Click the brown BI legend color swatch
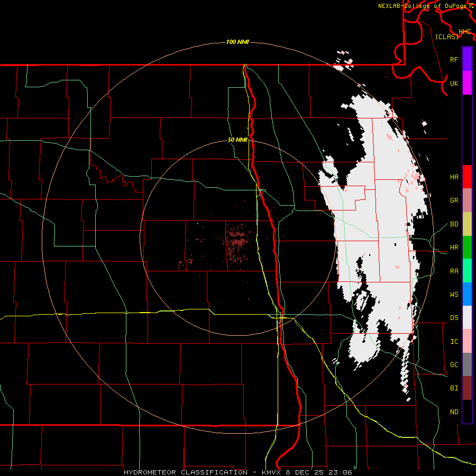476x476 pixels. pos(467,388)
